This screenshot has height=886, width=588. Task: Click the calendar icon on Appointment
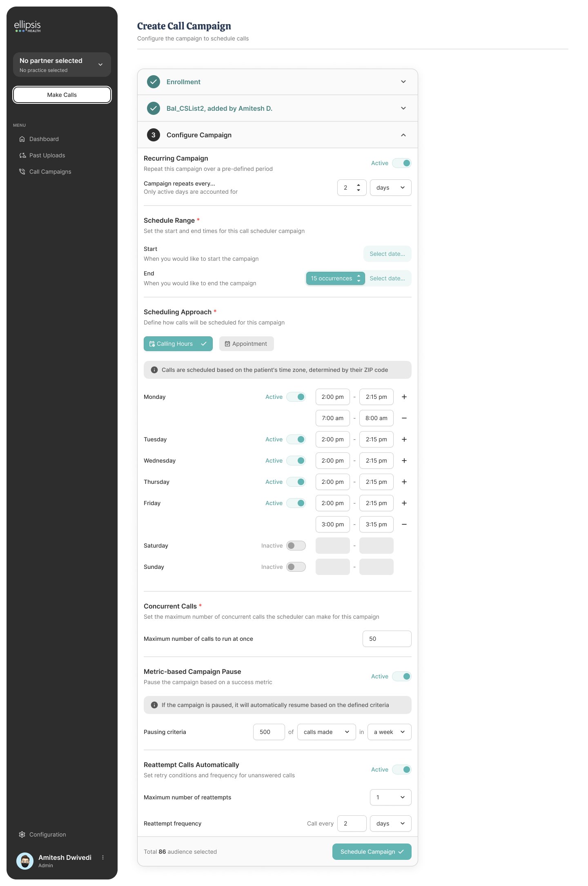(227, 344)
